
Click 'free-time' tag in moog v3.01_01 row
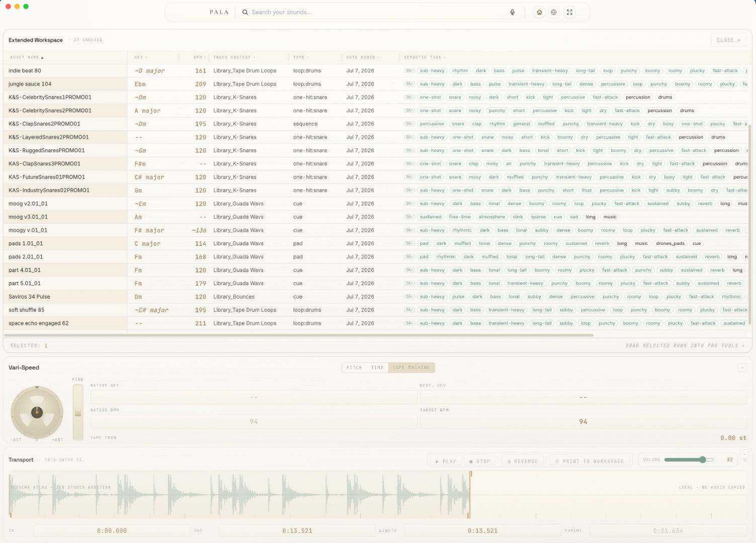pos(460,217)
